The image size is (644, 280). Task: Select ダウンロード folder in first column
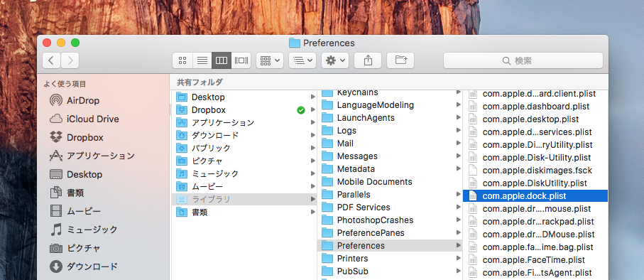(x=244, y=136)
